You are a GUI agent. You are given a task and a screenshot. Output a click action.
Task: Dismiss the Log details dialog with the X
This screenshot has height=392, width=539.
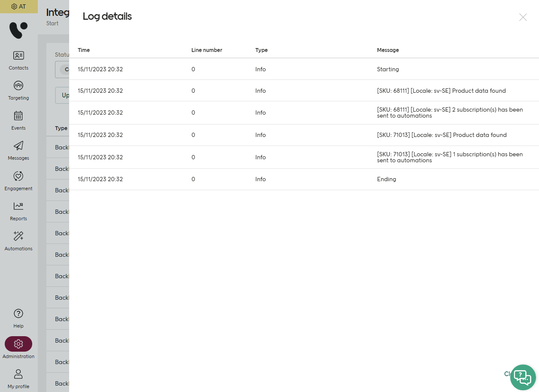[523, 17]
